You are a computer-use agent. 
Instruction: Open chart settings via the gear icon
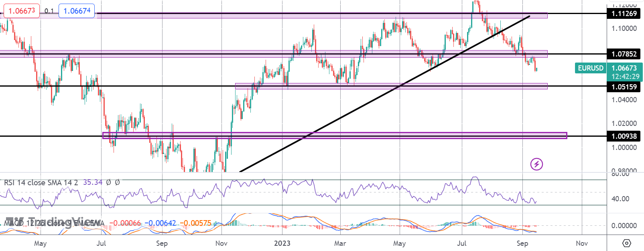point(627,243)
